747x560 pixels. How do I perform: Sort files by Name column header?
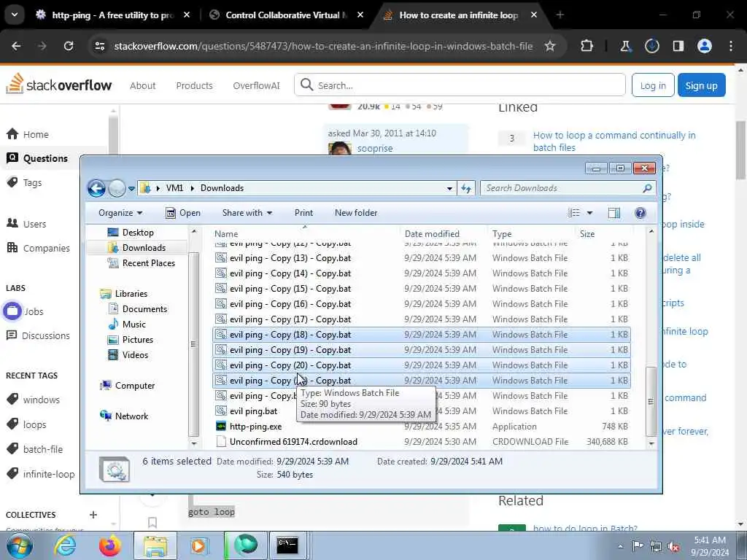tap(306, 234)
